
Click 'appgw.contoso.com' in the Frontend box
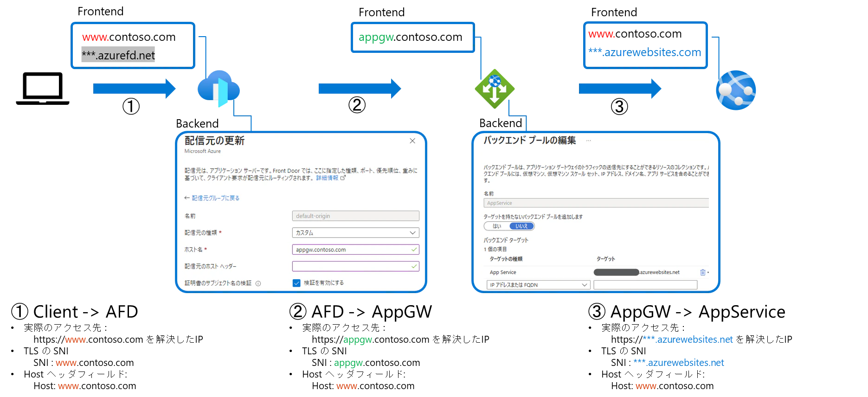[411, 37]
